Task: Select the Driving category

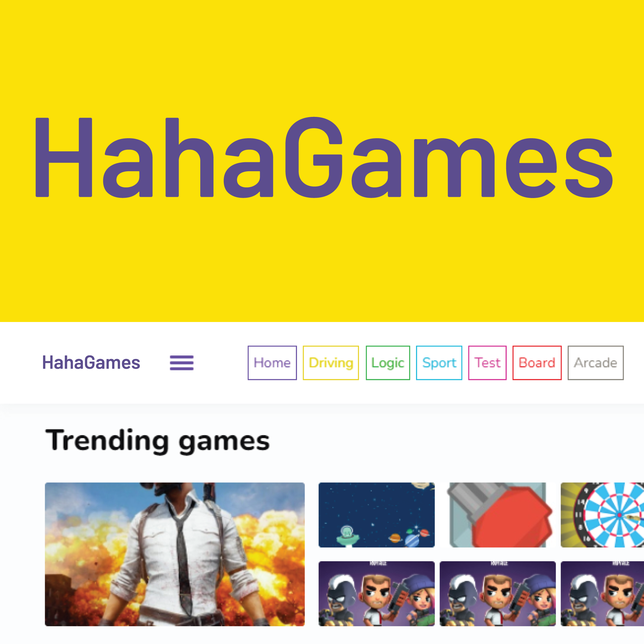Action: coord(331,363)
